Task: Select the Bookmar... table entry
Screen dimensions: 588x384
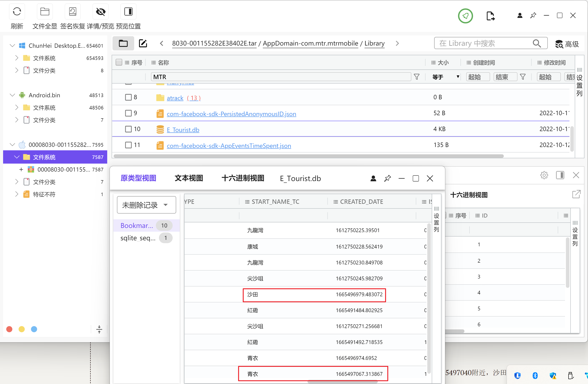Action: pos(146,225)
